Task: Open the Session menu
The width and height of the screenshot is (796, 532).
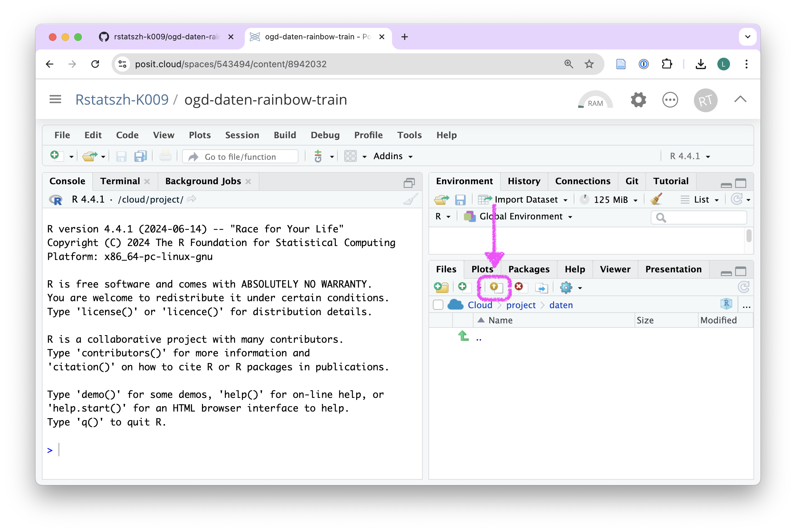Action: (x=242, y=135)
